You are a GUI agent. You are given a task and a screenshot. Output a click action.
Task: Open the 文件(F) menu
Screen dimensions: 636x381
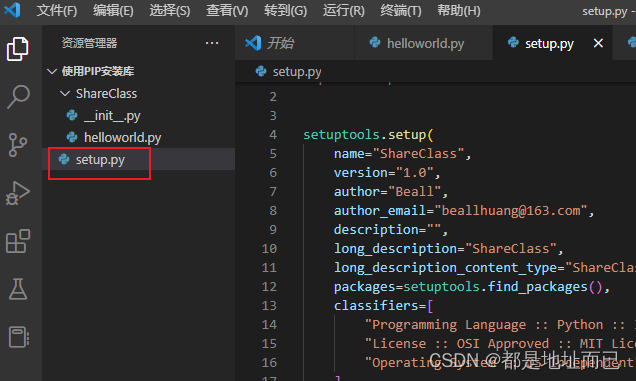(x=57, y=11)
